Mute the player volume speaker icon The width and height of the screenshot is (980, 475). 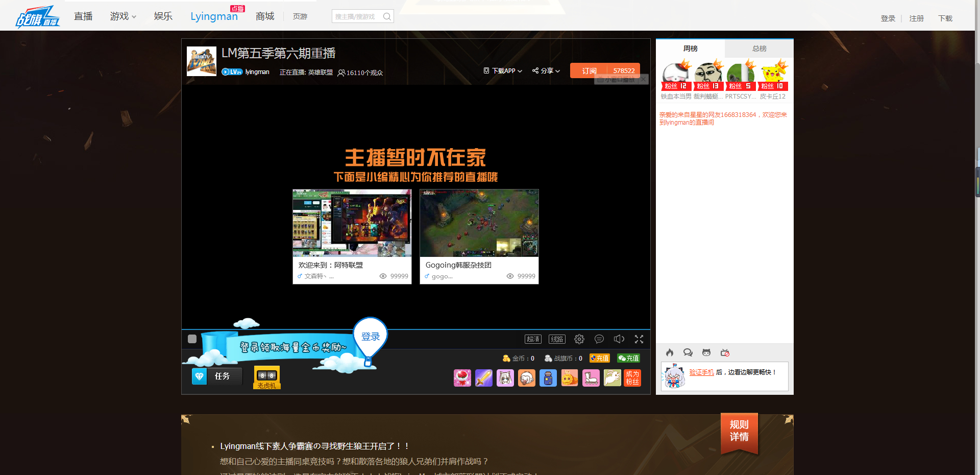619,339
